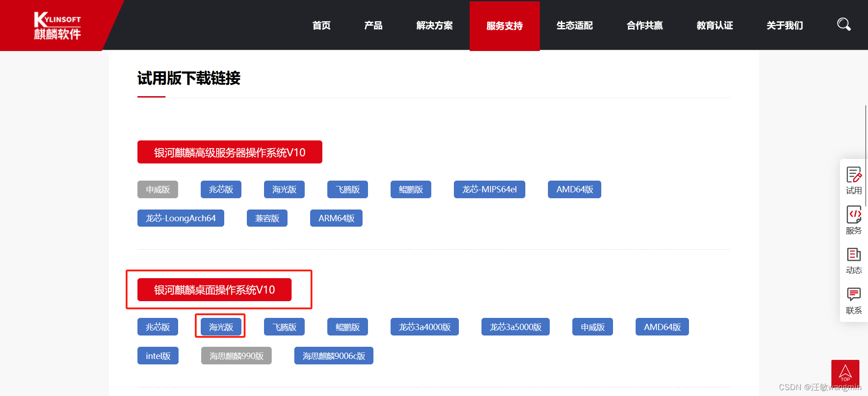The image size is (868, 396).
Task: Select the server 兆芯版 button
Action: coord(221,190)
